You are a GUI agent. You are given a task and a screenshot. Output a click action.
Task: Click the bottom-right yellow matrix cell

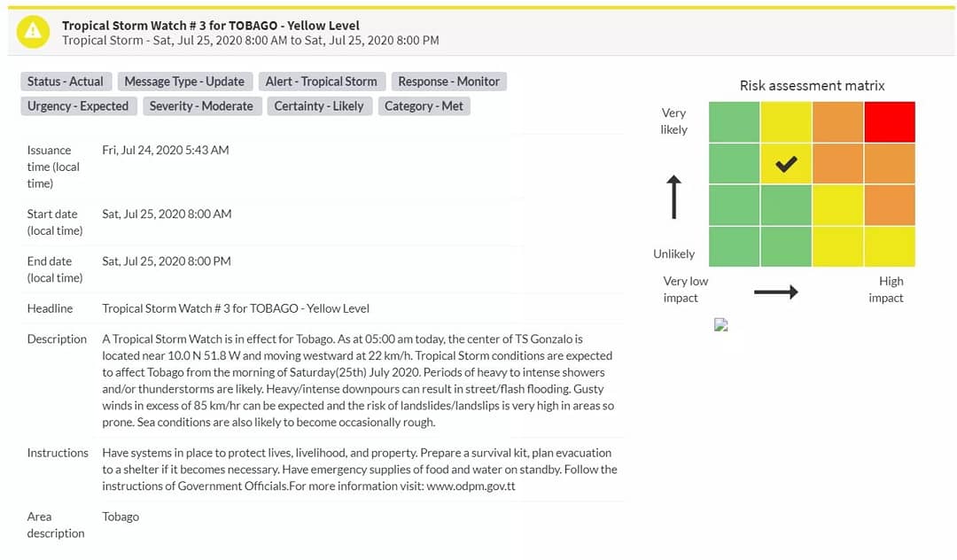click(890, 246)
